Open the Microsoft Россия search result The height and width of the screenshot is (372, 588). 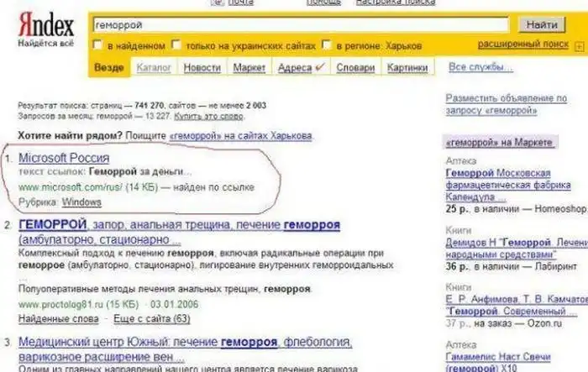point(64,157)
